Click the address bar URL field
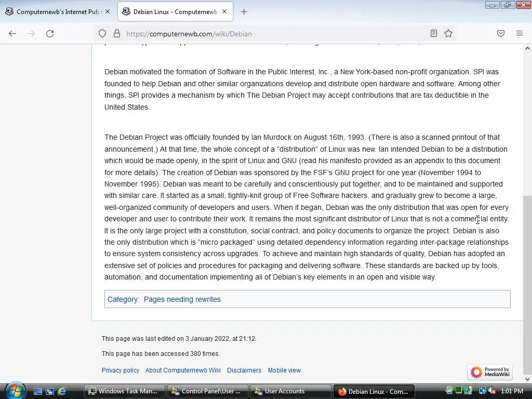Screen dimensions: 532x399 tap(275, 34)
